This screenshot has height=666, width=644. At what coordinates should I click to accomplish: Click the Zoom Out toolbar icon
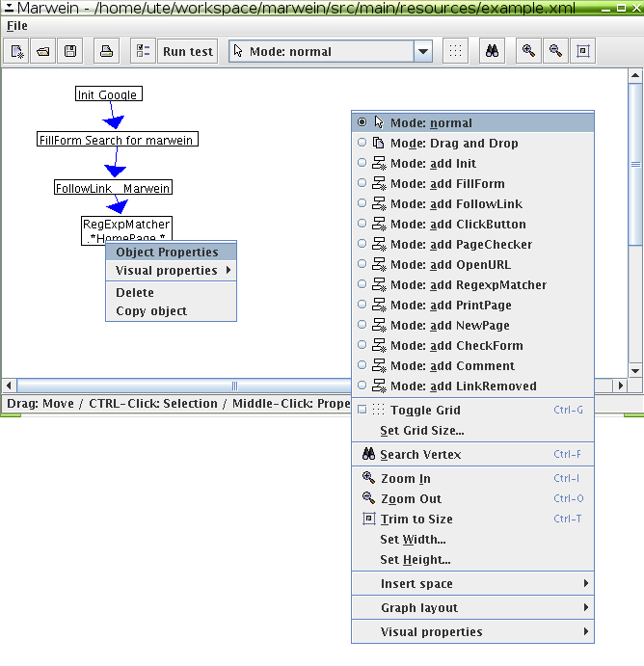[x=555, y=51]
